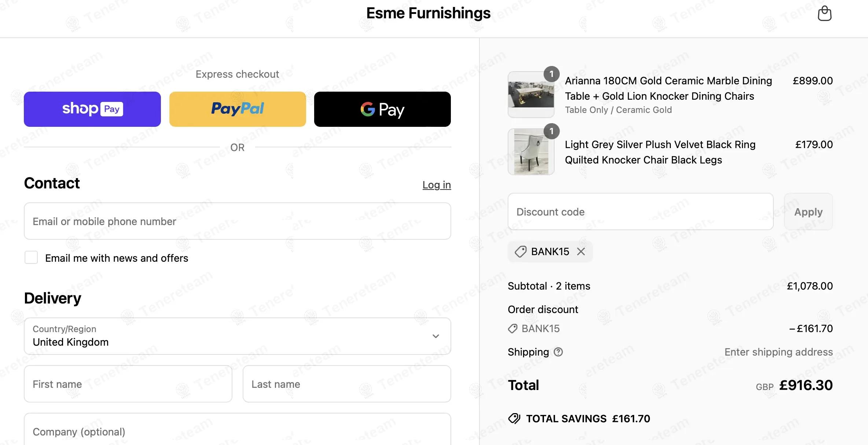The height and width of the screenshot is (445, 868).
Task: Click the "Enter shipping address" text
Action: [x=779, y=352]
